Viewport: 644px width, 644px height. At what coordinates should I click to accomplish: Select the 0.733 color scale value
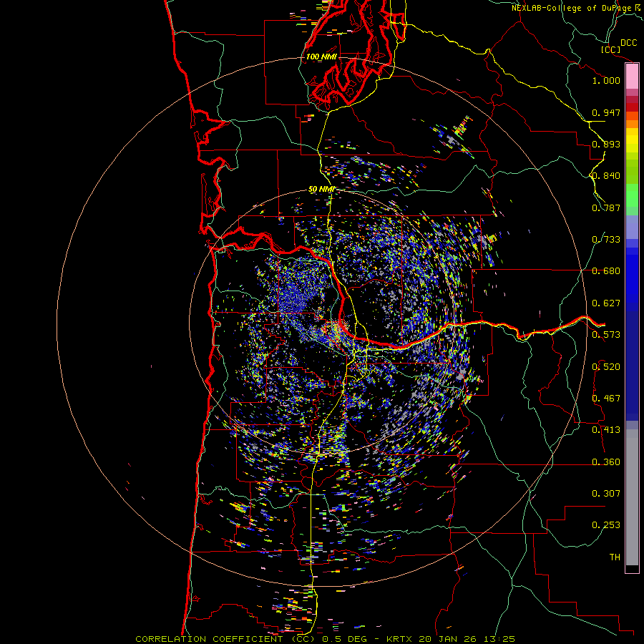606,240
